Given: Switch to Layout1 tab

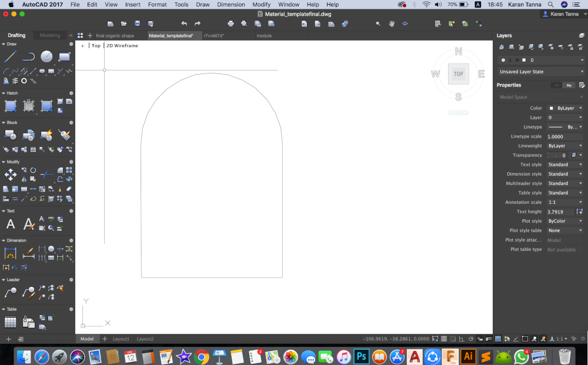Looking at the screenshot, I should click(x=121, y=339).
